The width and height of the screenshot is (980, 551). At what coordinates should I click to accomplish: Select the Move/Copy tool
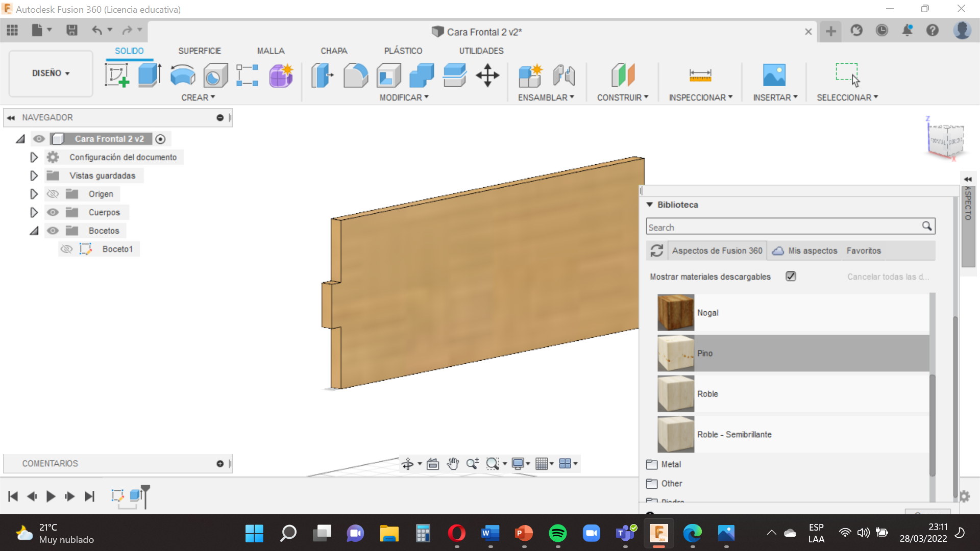coord(487,75)
